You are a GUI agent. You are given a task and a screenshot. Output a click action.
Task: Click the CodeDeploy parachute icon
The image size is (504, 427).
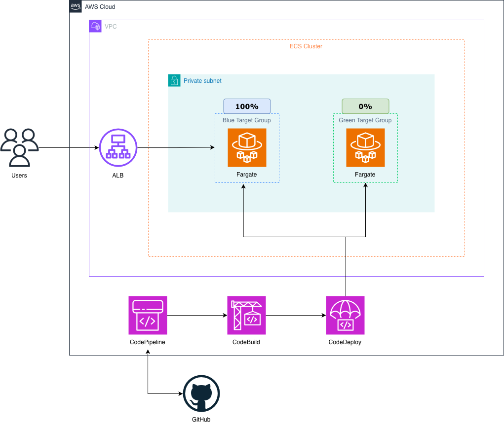[x=345, y=315]
